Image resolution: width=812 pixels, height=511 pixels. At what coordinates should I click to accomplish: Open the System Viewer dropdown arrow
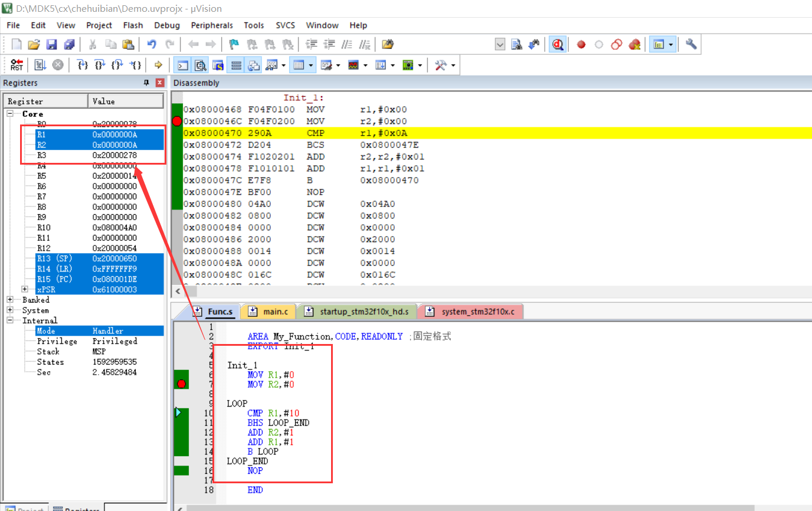[x=420, y=65]
